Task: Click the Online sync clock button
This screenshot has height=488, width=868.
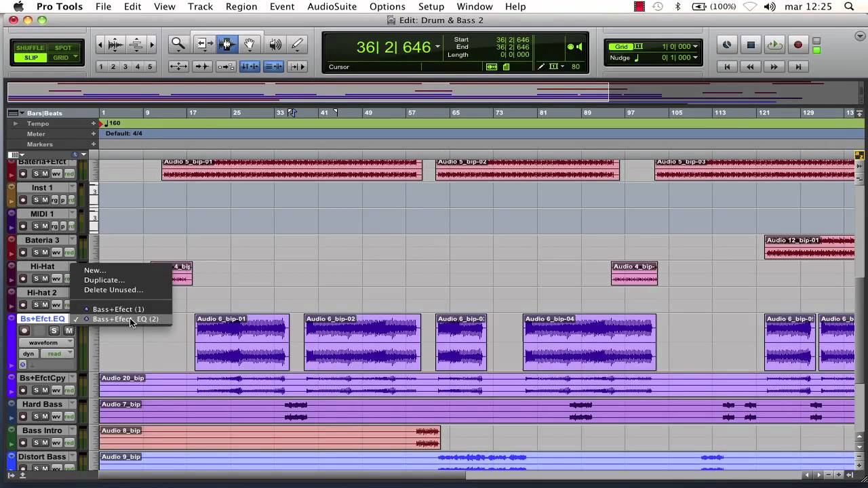Action: pos(727,45)
